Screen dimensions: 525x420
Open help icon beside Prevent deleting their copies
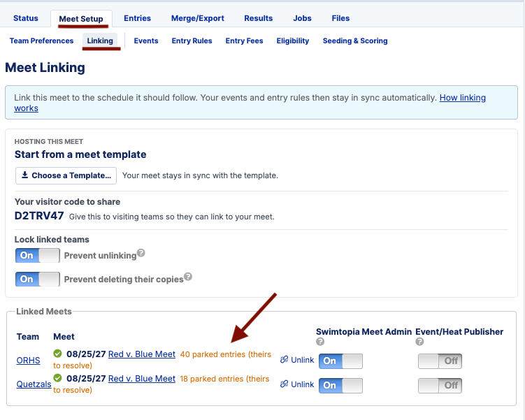(x=188, y=277)
